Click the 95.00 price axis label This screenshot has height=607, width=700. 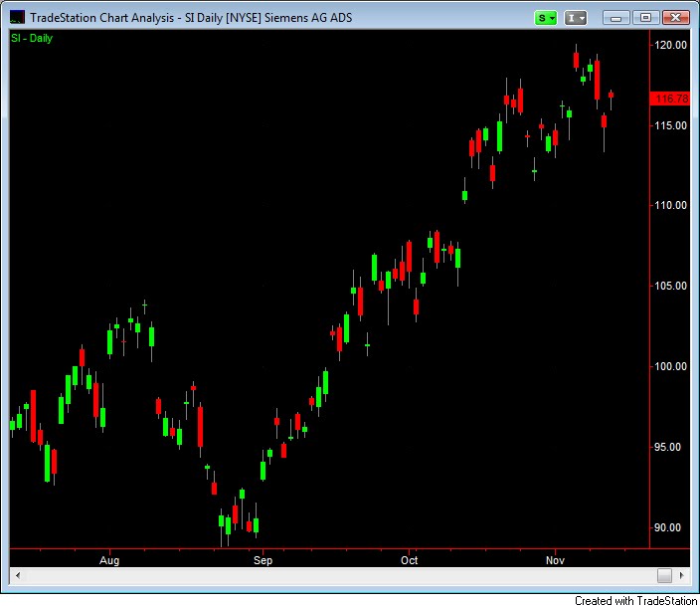click(x=670, y=447)
